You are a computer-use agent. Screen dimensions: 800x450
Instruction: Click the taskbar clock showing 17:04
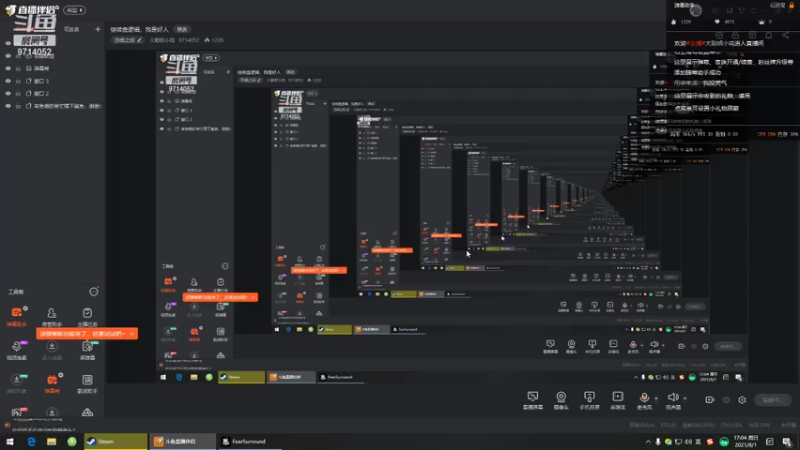pos(745,442)
